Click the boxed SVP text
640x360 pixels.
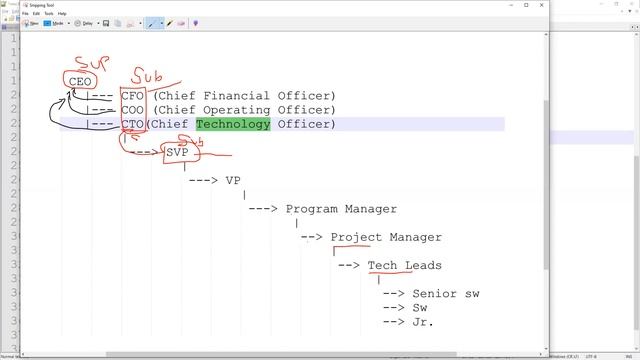point(177,152)
